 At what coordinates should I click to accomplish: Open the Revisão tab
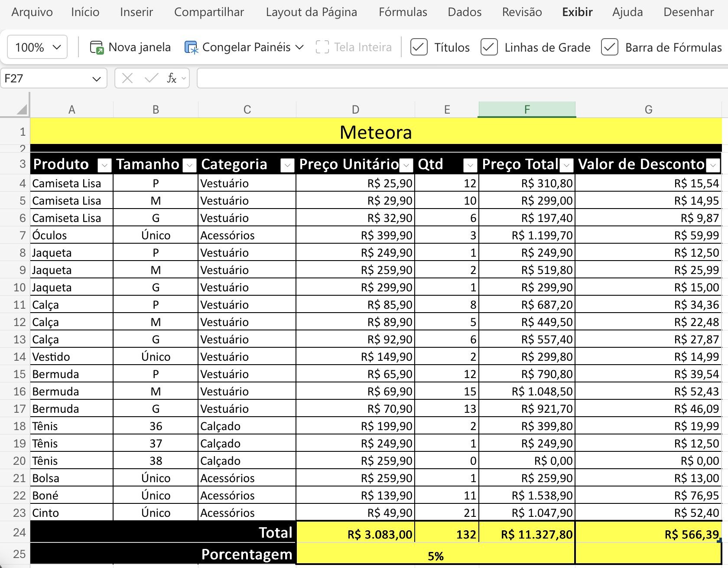tap(522, 12)
